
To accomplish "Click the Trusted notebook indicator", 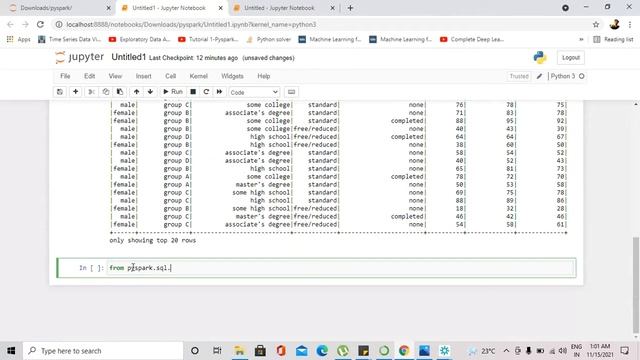I will click(519, 76).
